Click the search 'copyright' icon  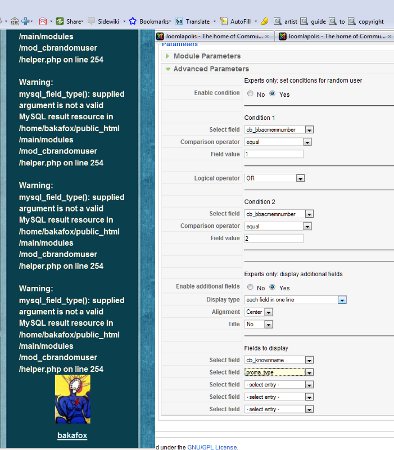(352, 21)
